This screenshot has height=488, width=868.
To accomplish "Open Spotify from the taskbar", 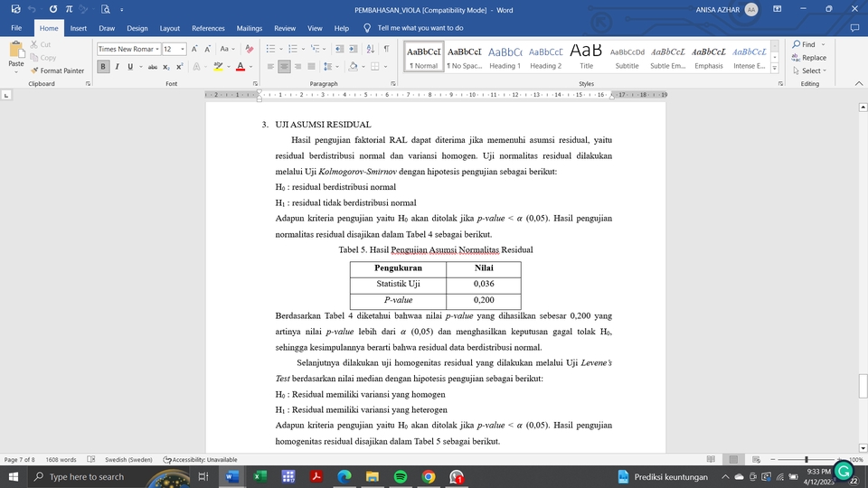I will pyautogui.click(x=401, y=476).
